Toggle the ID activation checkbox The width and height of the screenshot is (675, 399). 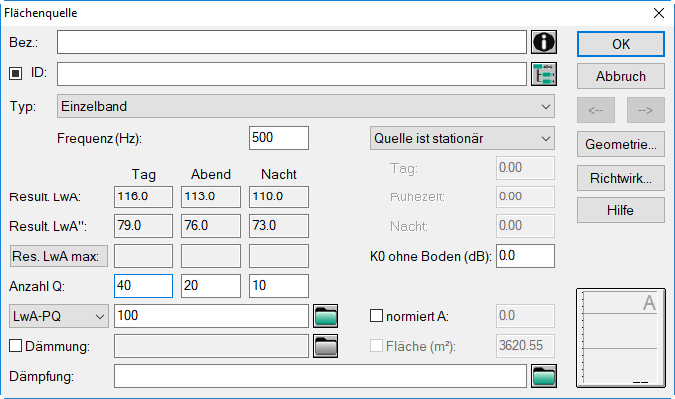(x=15, y=73)
